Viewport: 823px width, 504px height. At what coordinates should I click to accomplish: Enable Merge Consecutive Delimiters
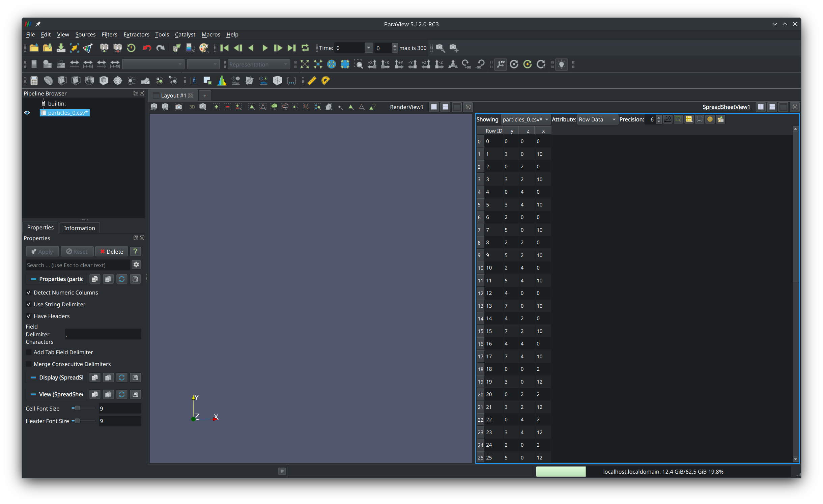[x=29, y=364]
